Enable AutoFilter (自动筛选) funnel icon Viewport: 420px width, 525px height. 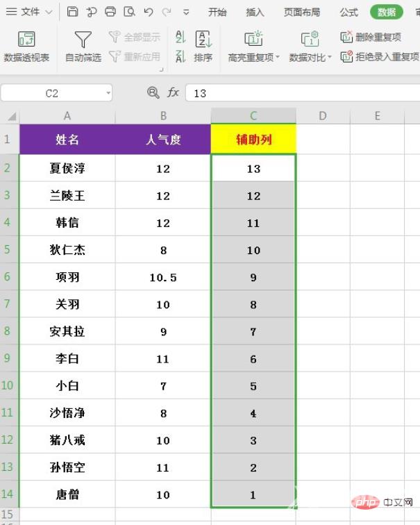coord(83,46)
